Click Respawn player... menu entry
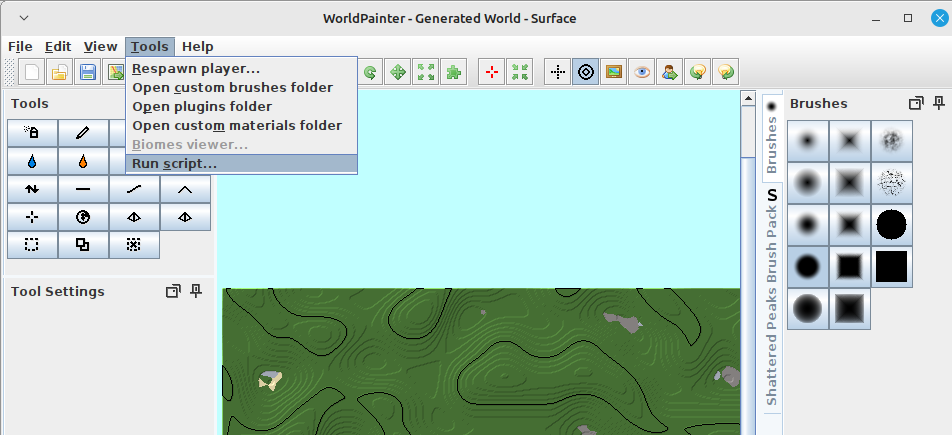 [x=196, y=69]
